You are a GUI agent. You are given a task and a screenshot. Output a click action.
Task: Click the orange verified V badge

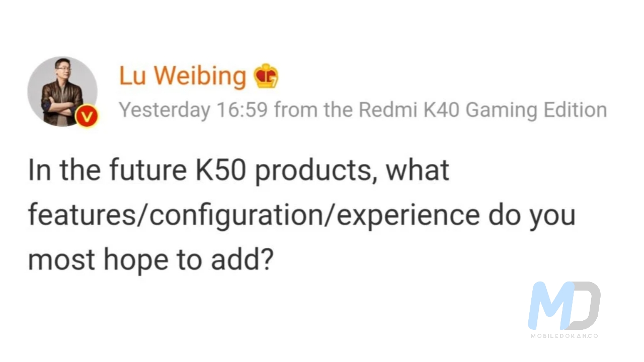[87, 117]
